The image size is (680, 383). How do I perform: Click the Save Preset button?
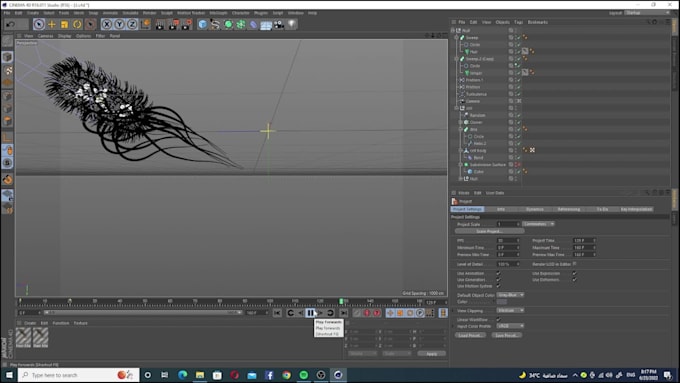[x=507, y=335]
